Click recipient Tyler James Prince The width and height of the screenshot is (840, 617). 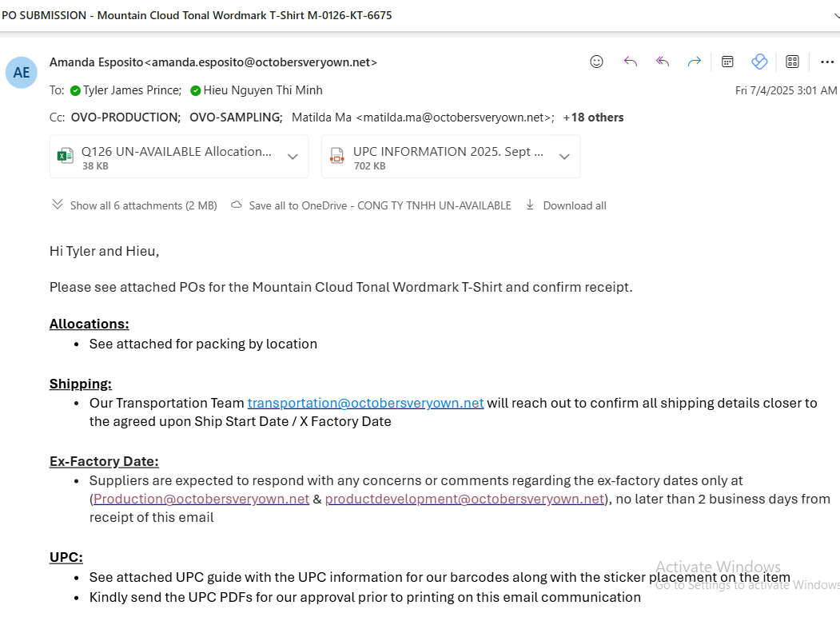pyautogui.click(x=132, y=90)
